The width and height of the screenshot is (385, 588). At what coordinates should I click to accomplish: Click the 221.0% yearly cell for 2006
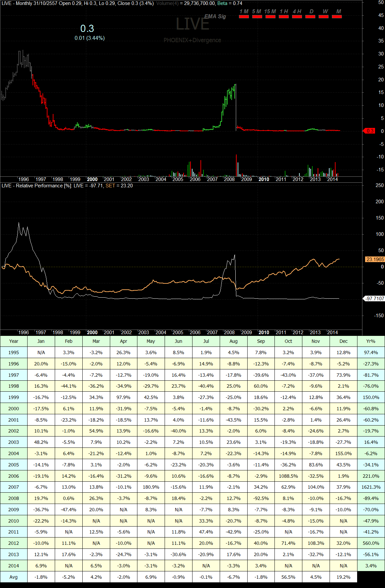(371, 476)
